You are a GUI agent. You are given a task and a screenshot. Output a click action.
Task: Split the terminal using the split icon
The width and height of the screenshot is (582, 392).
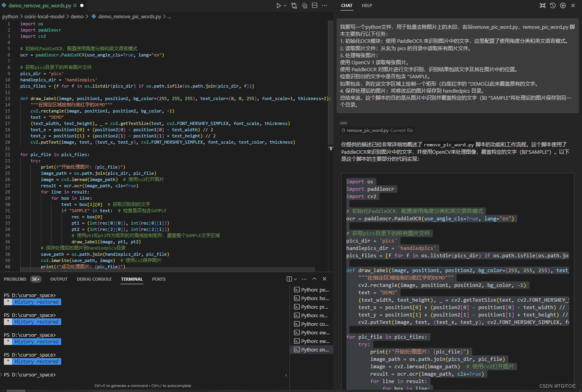(289, 279)
